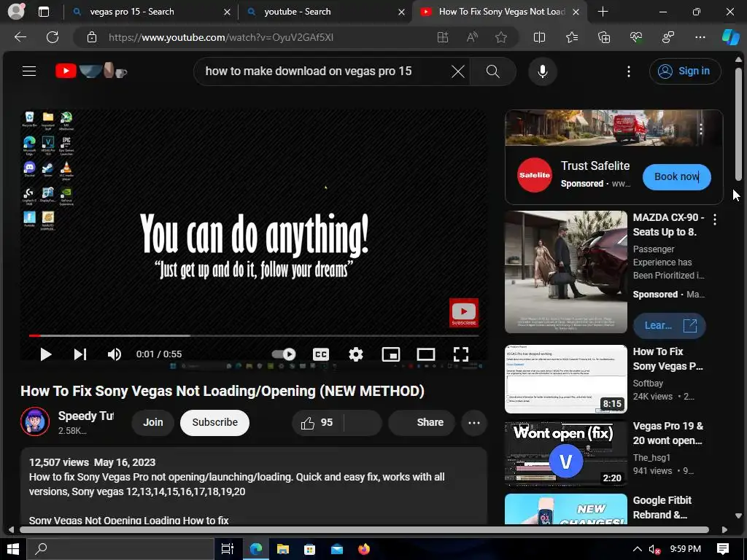
Task: Open the Mazda CX-90 ad options menu
Action: pyautogui.click(x=715, y=219)
